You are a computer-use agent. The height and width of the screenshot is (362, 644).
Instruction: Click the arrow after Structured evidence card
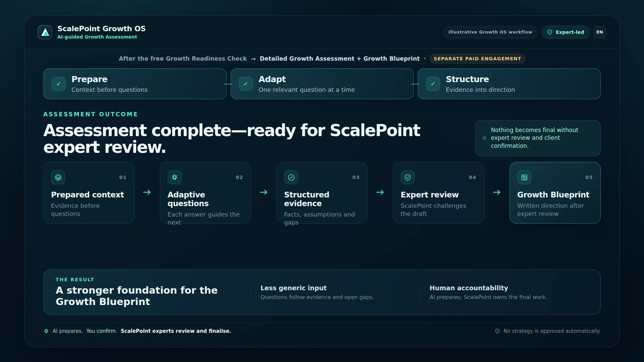pyautogui.click(x=380, y=192)
